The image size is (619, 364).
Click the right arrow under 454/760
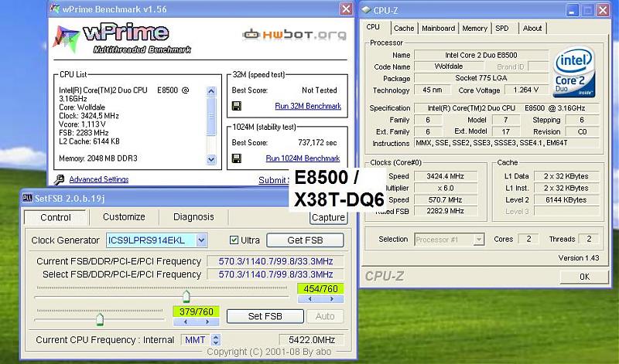332,299
